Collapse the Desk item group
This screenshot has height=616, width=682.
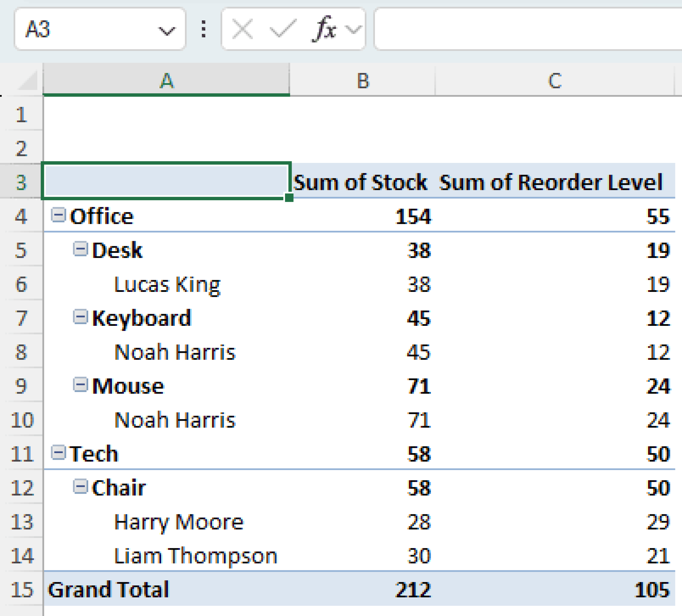click(x=81, y=250)
